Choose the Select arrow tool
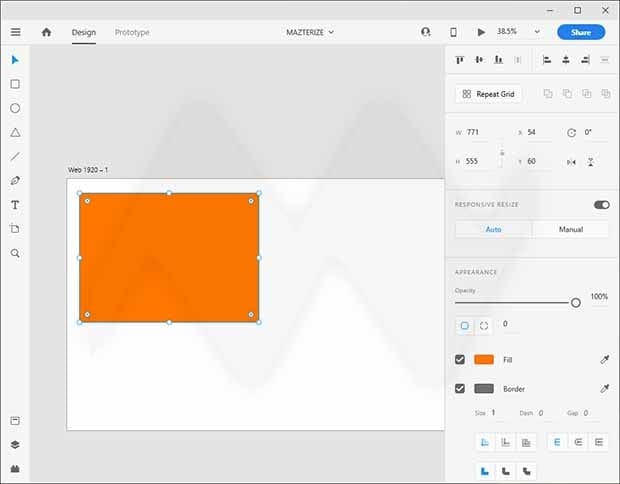Screen dimensions: 620x484 click(x=15, y=60)
